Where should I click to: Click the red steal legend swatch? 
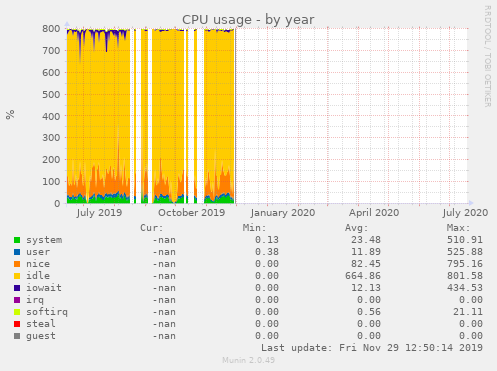point(17,324)
